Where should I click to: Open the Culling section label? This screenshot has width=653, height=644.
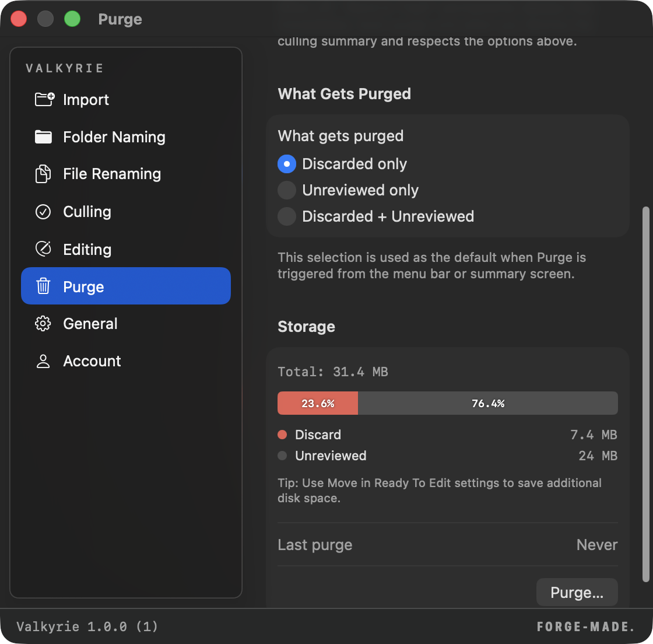87,212
